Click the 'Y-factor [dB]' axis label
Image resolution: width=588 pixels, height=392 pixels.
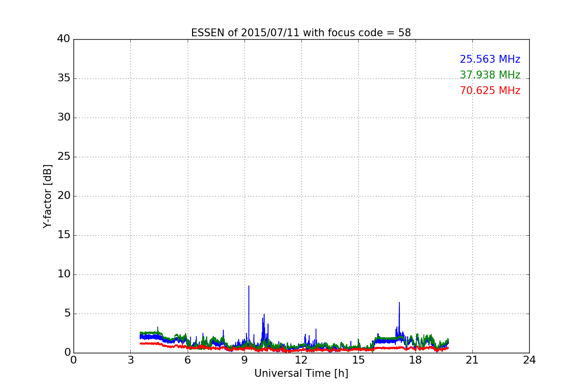(x=48, y=196)
